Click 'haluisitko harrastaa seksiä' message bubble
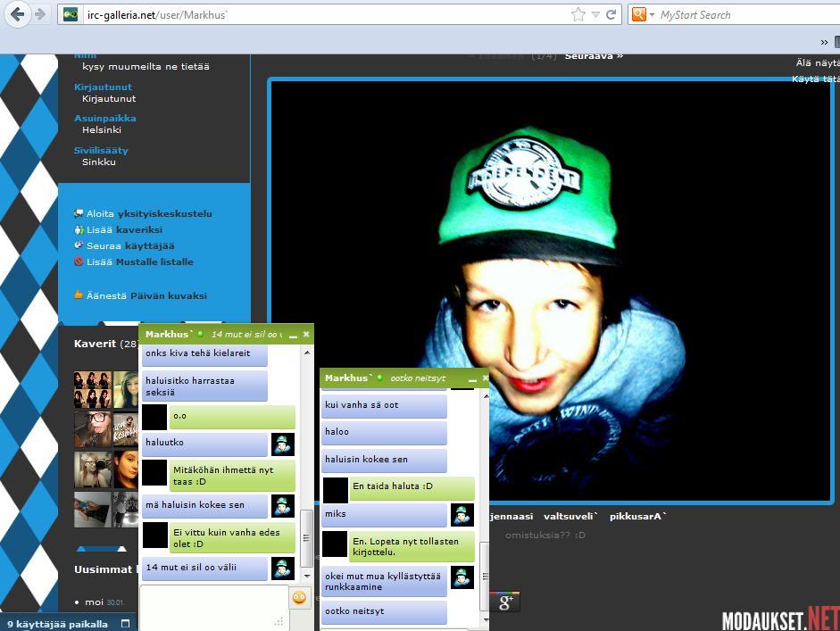This screenshot has width=840, height=631. click(x=204, y=386)
